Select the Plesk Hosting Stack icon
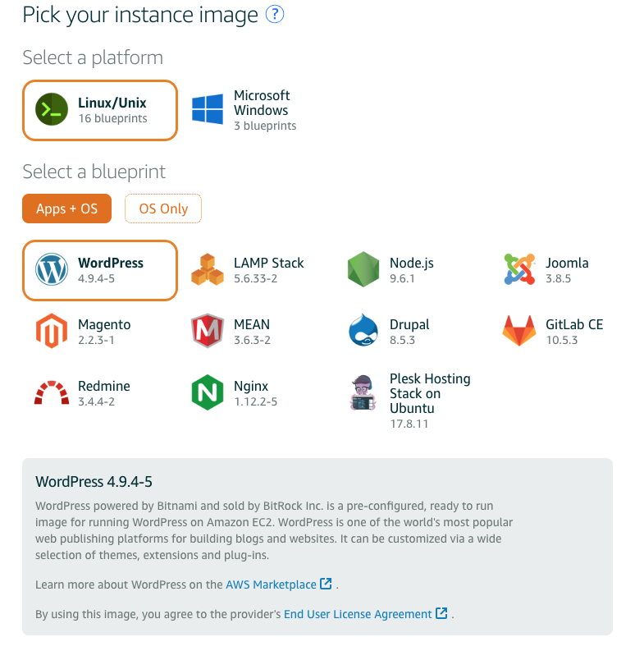Screen dimensions: 644x651 (363, 393)
